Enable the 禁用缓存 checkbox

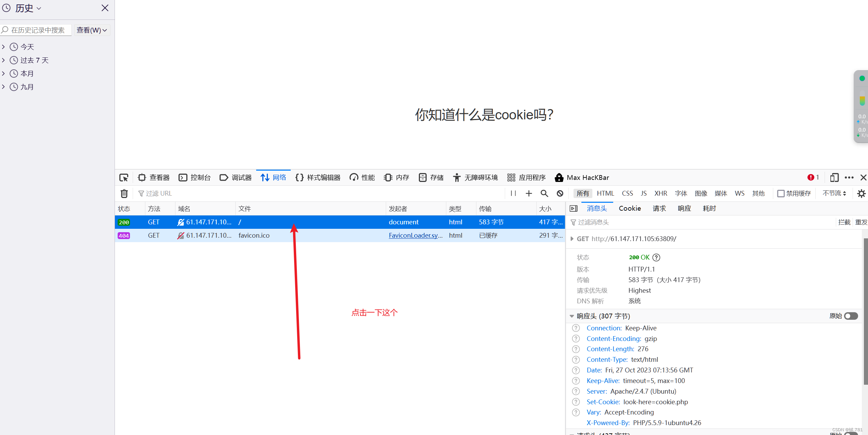point(781,194)
